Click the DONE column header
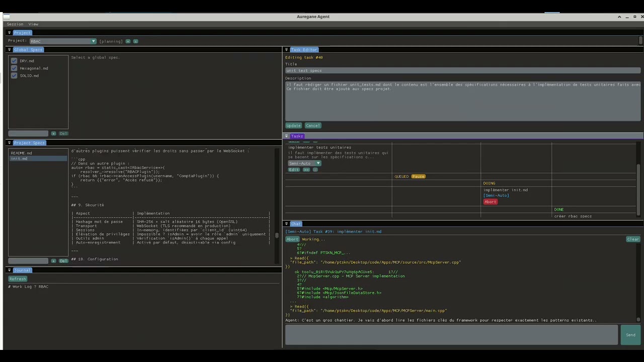This screenshot has width=644, height=362. pos(559,210)
